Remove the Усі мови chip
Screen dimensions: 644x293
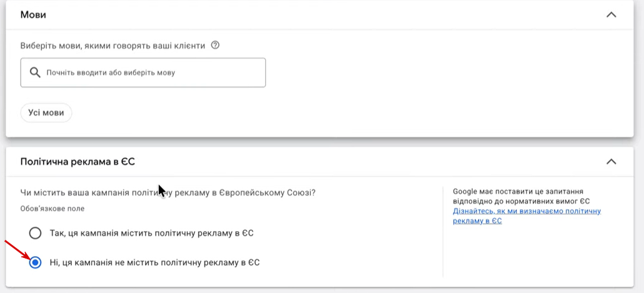pyautogui.click(x=46, y=113)
